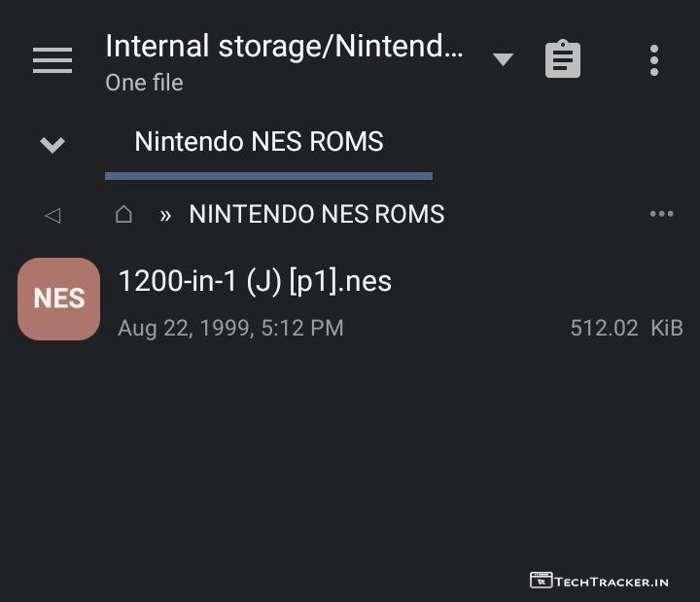Screen dimensions: 700x602
Task: Open the 1200-in-1 (J) [p1].nes file
Action: point(255,281)
